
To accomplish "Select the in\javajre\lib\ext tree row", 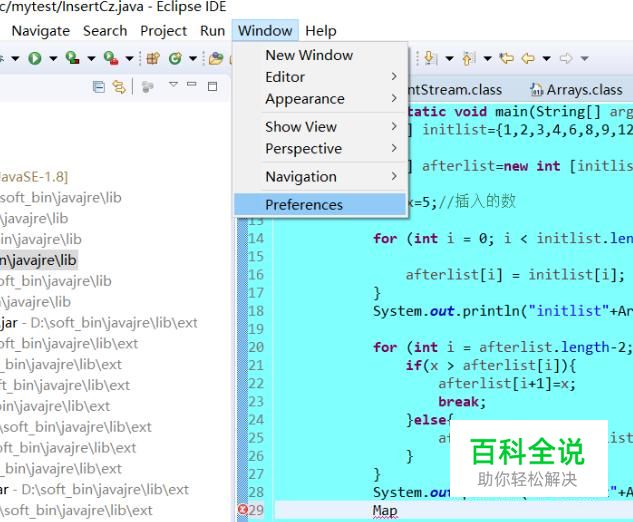I will 55,406.
